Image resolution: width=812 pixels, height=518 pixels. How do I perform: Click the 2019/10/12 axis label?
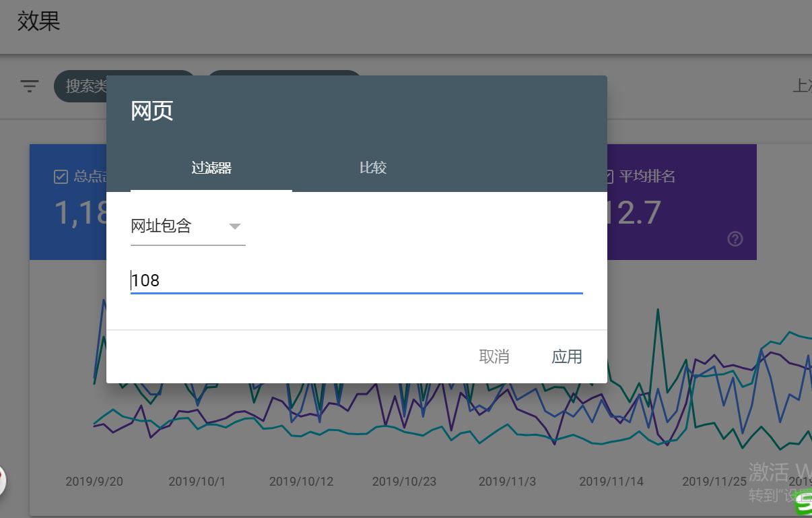301,482
